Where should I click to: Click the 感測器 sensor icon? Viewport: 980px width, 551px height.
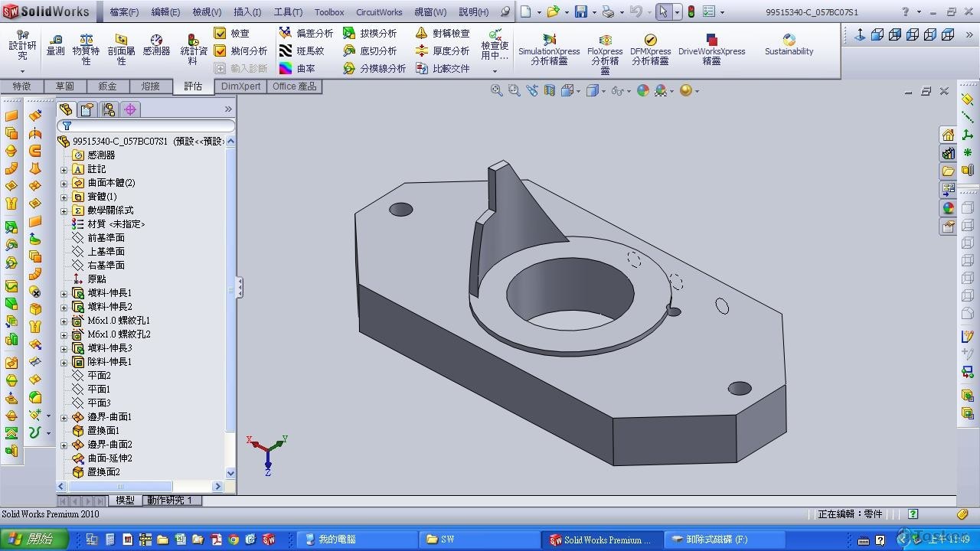[156, 40]
